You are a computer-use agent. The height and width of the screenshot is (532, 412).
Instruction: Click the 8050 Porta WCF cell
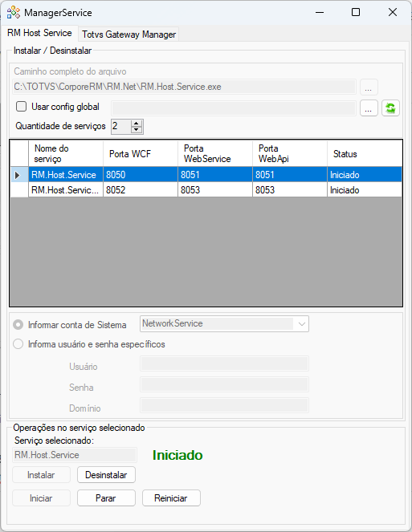(141, 175)
